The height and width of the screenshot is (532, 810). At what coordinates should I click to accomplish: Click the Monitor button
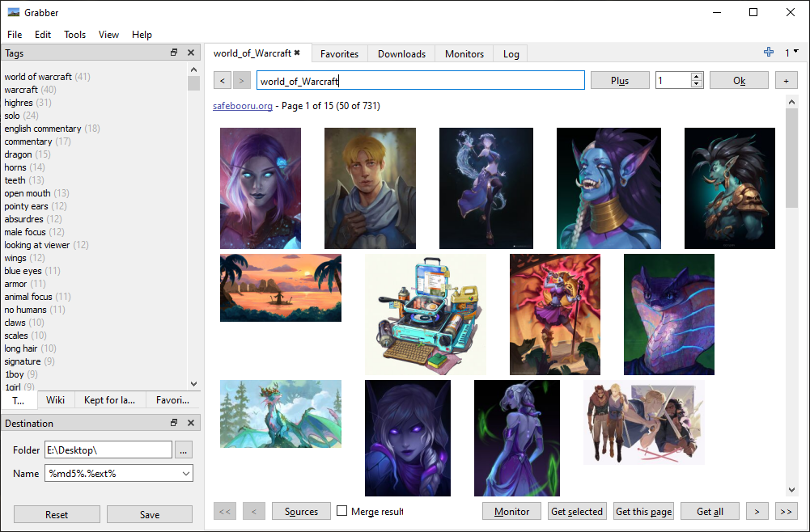click(x=511, y=511)
